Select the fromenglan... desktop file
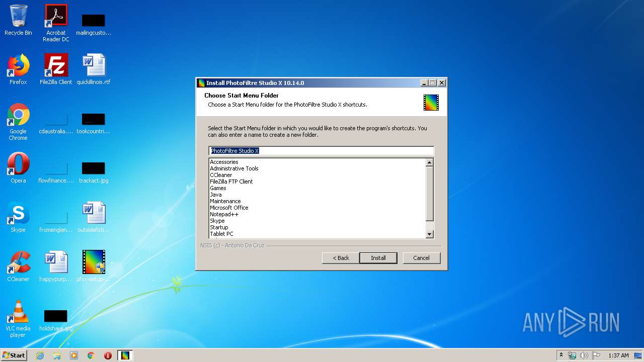The image size is (644, 362). tap(56, 222)
